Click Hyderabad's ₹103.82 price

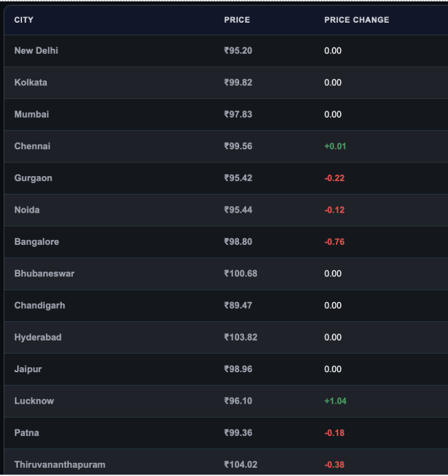240,337
